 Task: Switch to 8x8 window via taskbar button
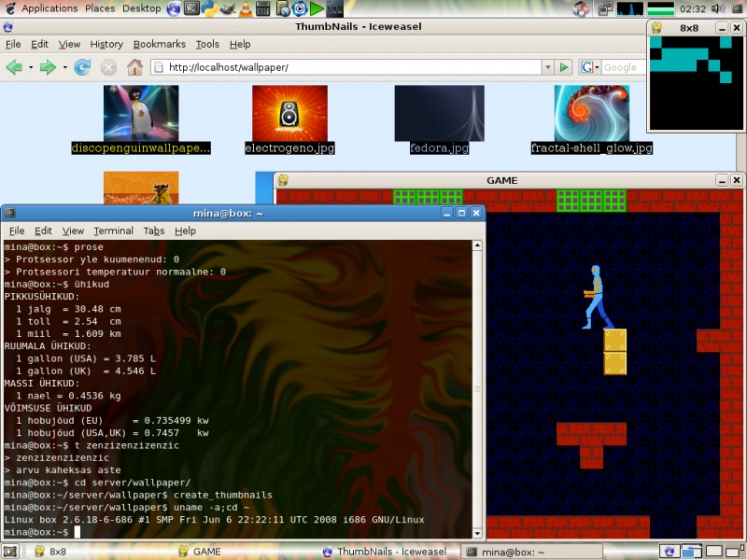pos(50,552)
